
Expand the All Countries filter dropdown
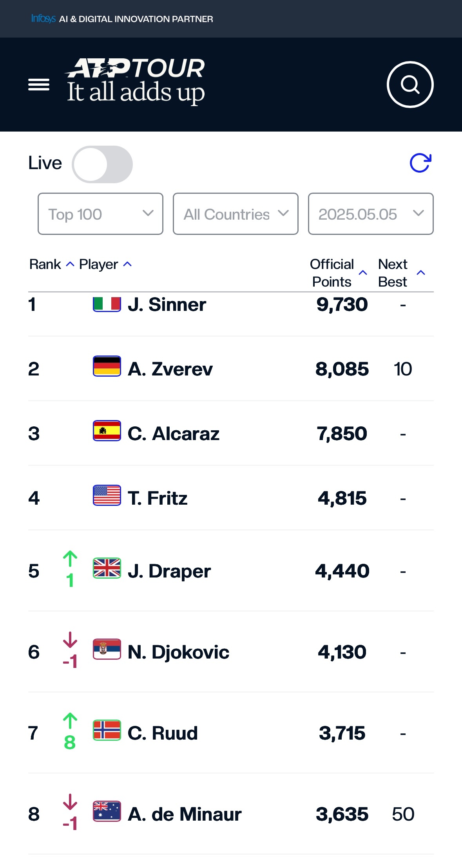pos(236,214)
